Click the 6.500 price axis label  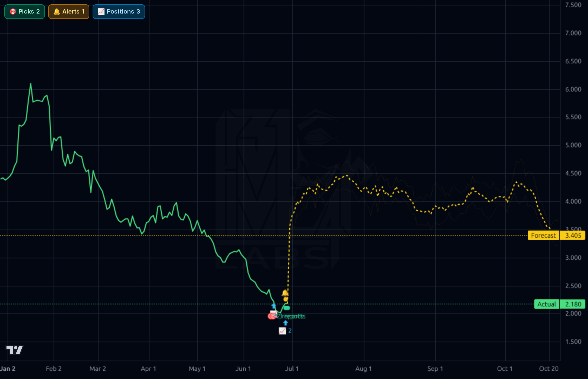(573, 61)
